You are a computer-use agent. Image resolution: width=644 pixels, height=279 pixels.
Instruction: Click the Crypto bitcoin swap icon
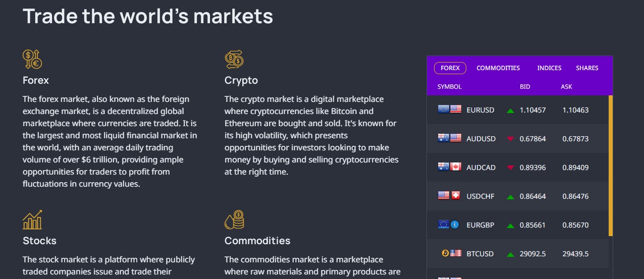(x=234, y=59)
